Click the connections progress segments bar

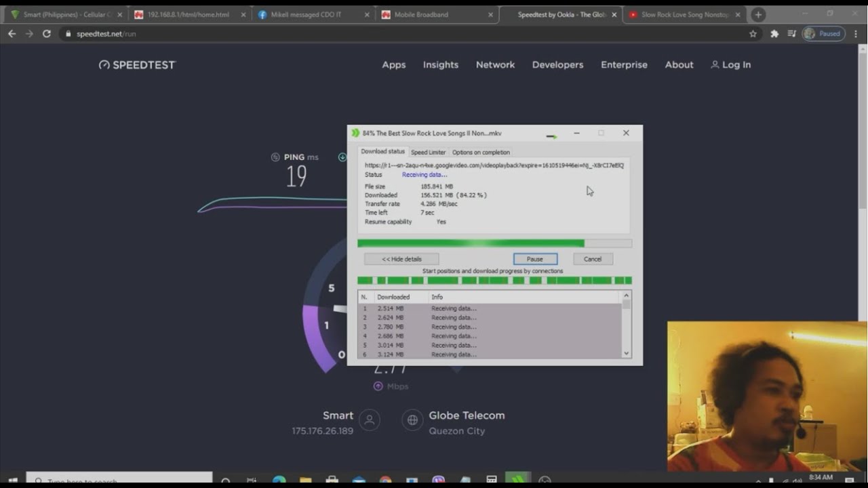pyautogui.click(x=494, y=280)
